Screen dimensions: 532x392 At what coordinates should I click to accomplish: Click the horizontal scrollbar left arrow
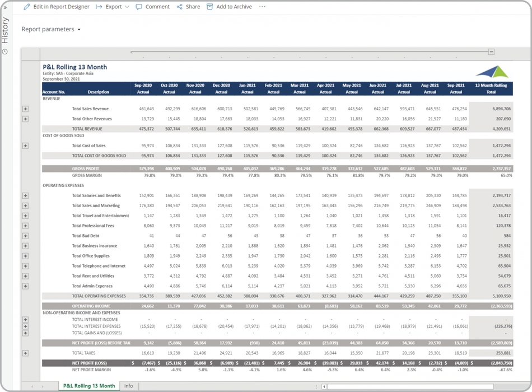tap(325, 386)
